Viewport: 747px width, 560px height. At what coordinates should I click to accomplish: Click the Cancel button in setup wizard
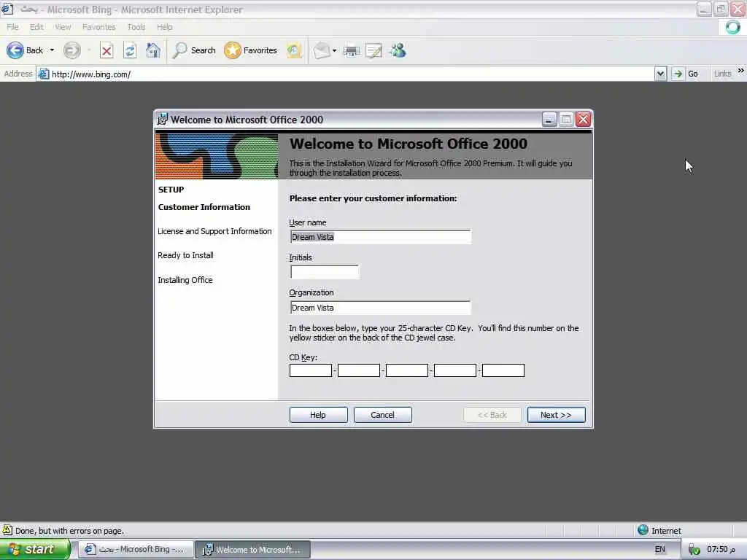(x=382, y=415)
